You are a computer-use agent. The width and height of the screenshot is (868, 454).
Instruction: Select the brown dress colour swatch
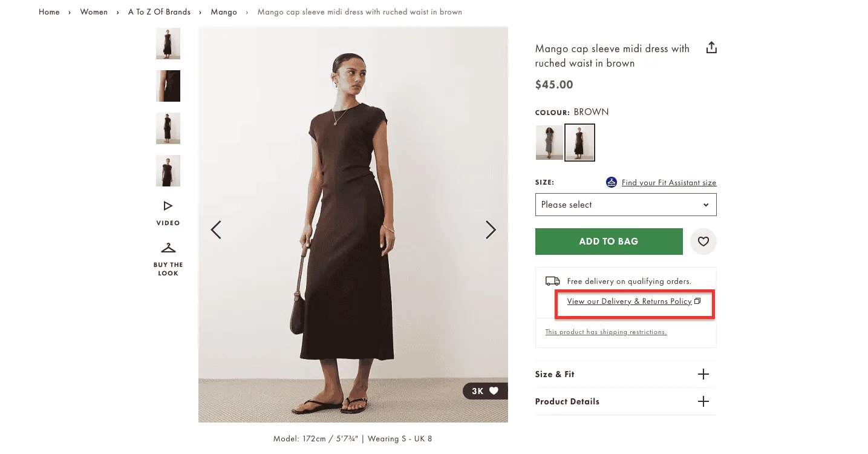(x=579, y=142)
